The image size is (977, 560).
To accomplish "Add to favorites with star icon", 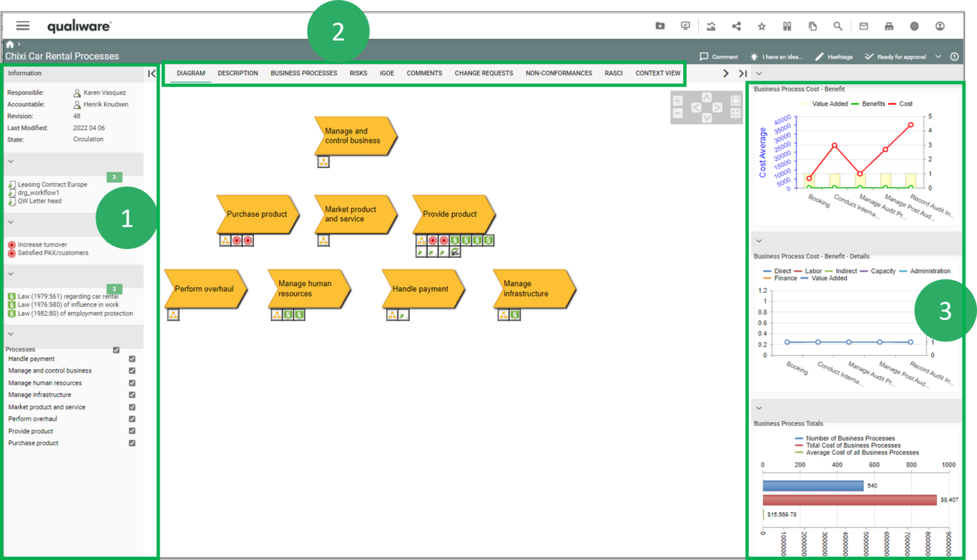I will pyautogui.click(x=761, y=26).
